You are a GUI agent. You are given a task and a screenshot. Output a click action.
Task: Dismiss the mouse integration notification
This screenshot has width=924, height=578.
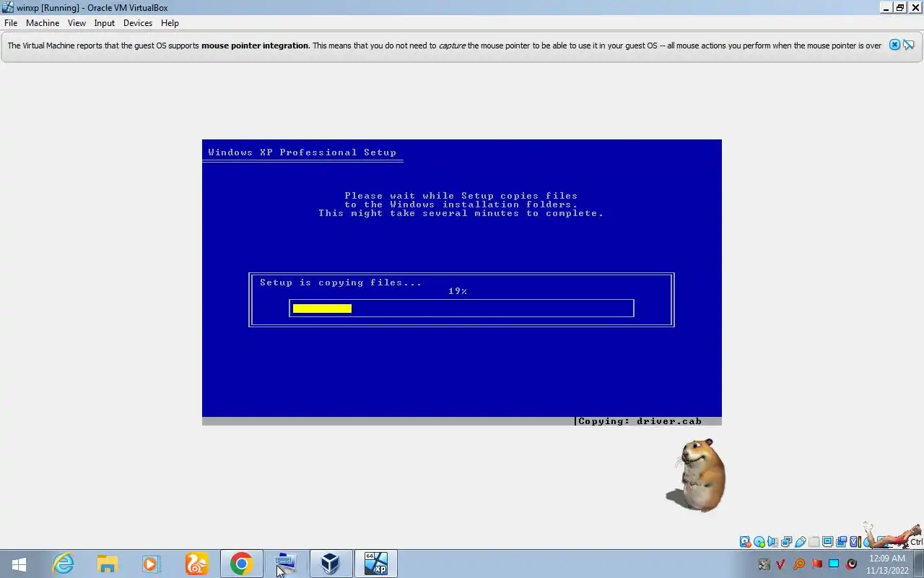click(894, 45)
